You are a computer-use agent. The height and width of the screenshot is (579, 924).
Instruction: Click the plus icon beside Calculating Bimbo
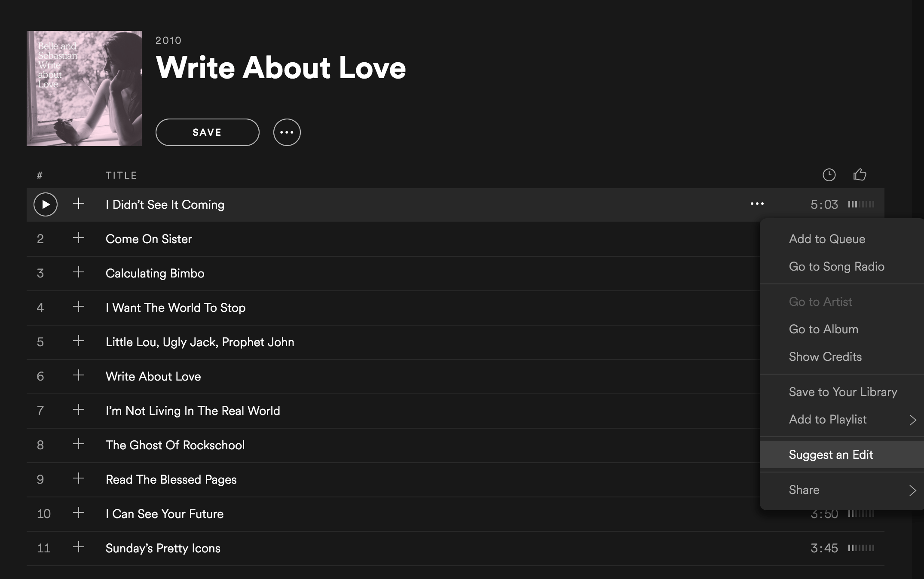point(79,272)
